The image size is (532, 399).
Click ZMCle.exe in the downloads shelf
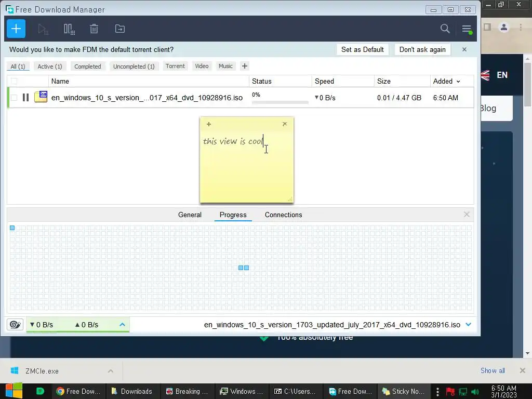pos(42,371)
